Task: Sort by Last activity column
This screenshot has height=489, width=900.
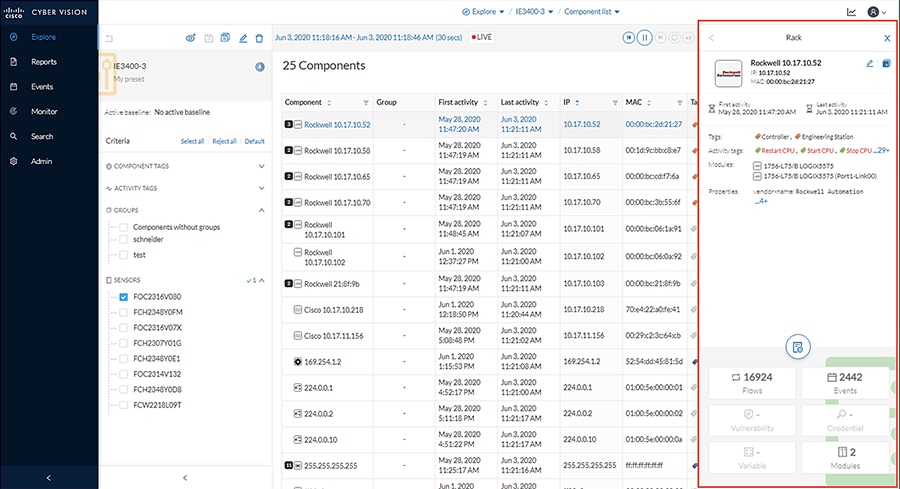Action: coord(546,103)
